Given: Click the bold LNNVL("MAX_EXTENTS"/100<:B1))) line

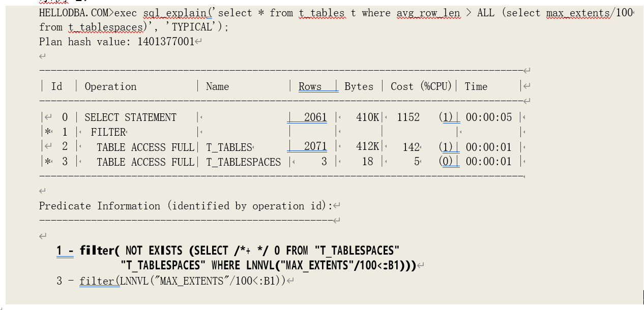Looking at the screenshot, I should [268, 265].
